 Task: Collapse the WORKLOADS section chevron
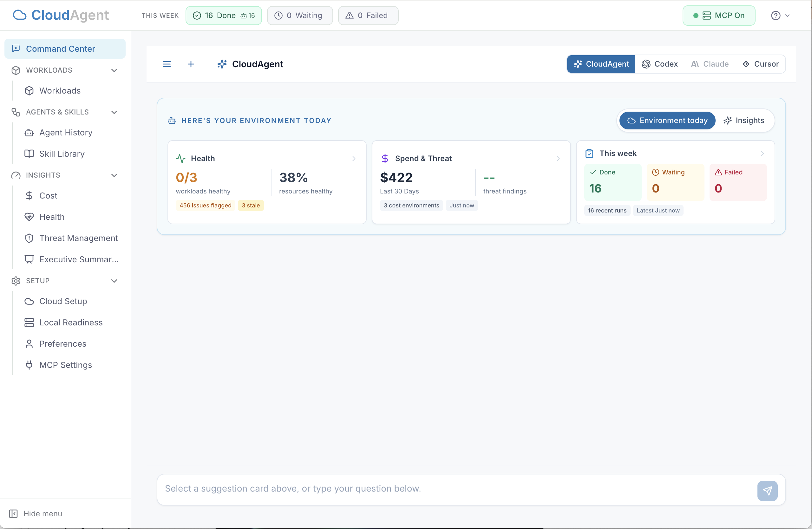[x=114, y=70]
